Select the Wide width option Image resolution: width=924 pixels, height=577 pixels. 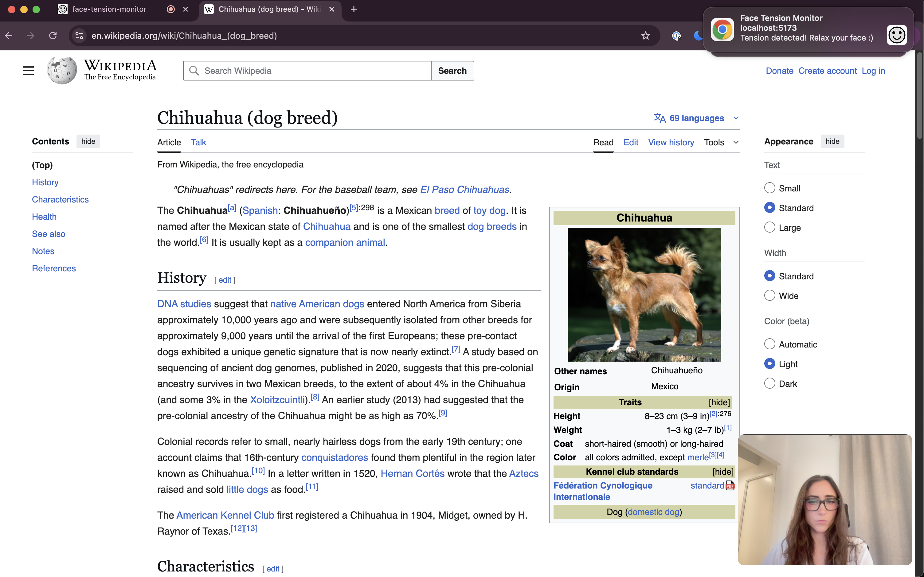tap(769, 296)
